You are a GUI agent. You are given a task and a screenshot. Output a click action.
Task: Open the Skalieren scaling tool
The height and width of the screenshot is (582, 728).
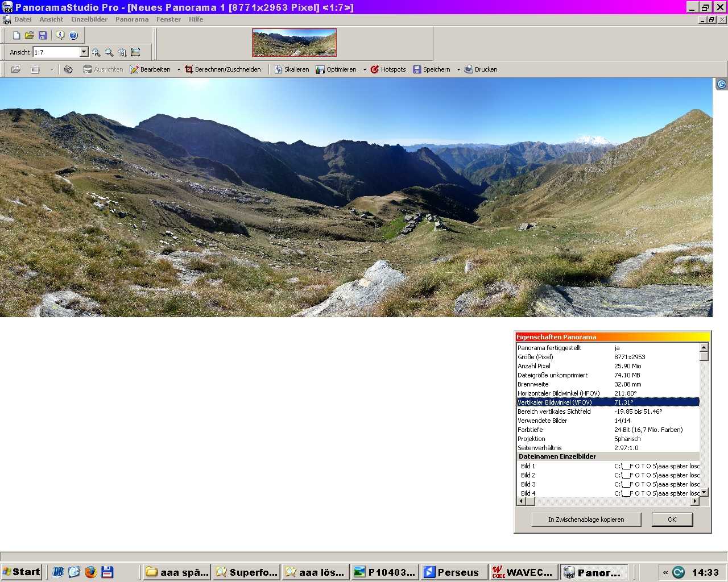point(291,69)
